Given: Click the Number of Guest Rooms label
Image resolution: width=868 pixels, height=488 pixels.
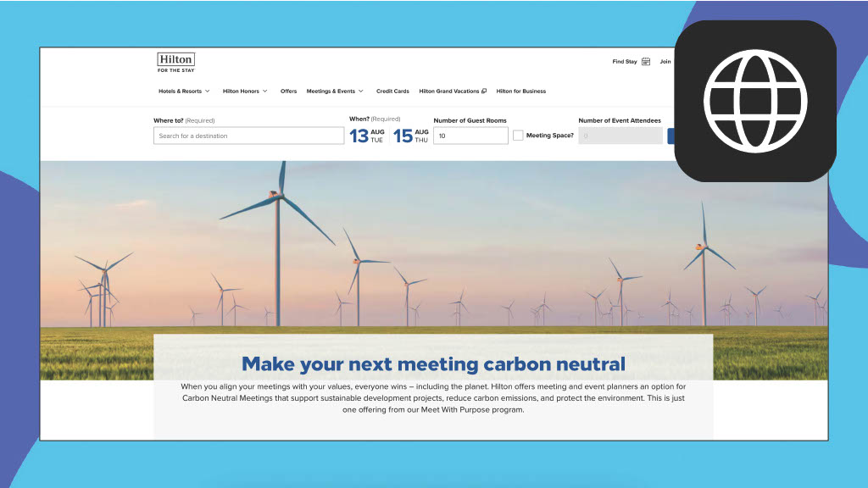Looking at the screenshot, I should click(x=470, y=120).
